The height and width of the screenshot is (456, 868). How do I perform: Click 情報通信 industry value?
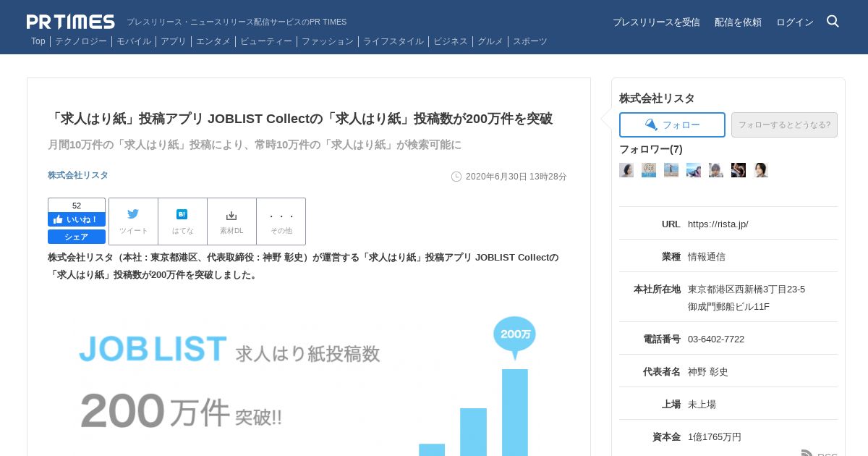707,257
